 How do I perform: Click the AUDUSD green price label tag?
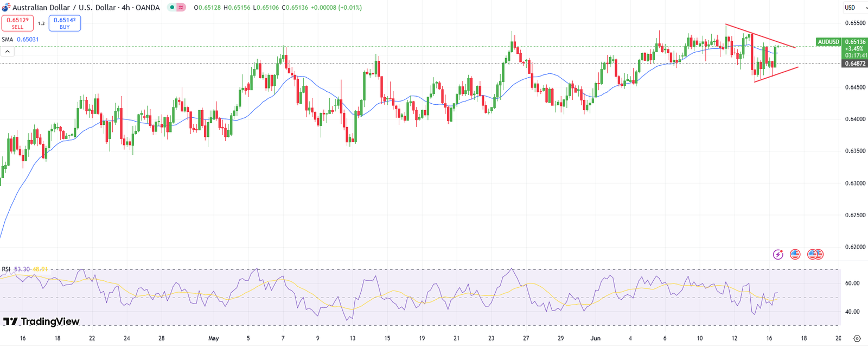pyautogui.click(x=828, y=42)
